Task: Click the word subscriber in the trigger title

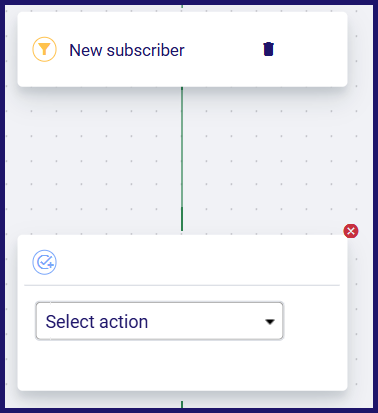Action: (145, 50)
